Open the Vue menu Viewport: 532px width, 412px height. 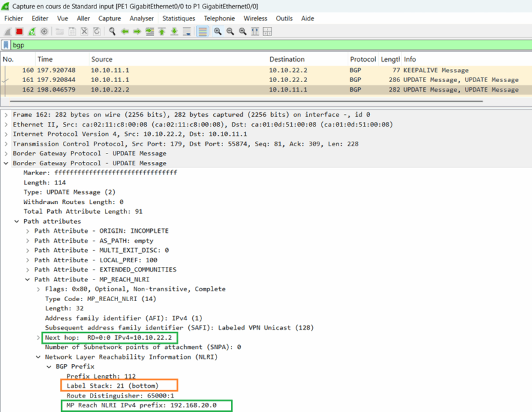pyautogui.click(x=62, y=18)
